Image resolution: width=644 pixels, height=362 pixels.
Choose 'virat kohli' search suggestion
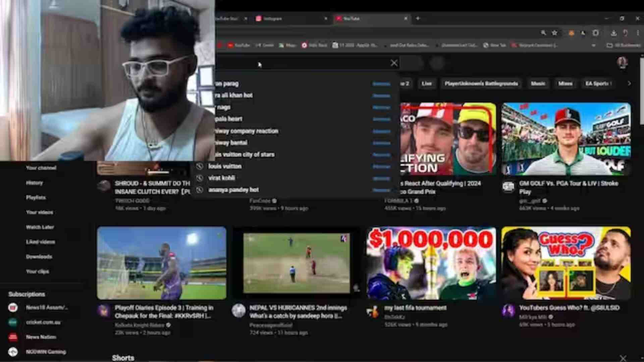tap(221, 178)
